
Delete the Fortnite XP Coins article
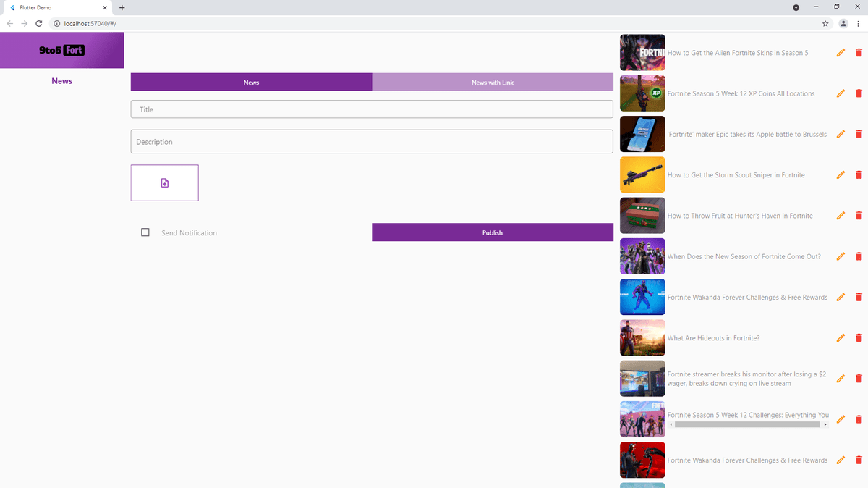point(859,93)
